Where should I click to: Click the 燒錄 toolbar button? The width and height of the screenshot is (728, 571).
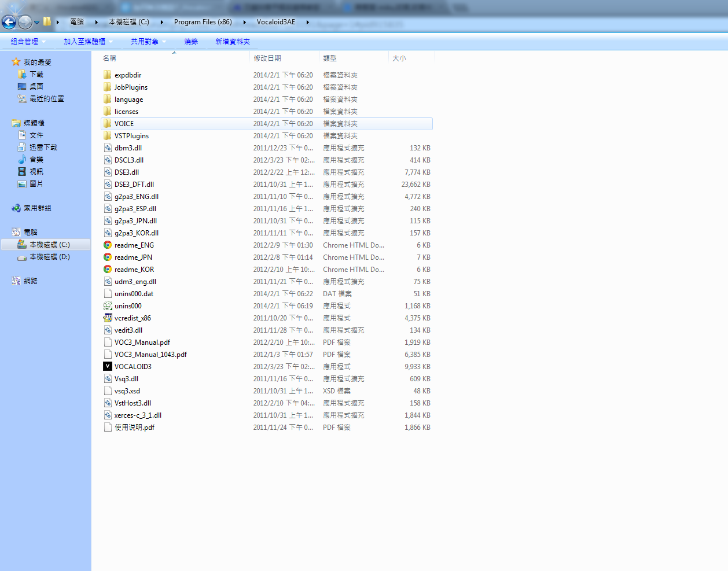[191, 42]
